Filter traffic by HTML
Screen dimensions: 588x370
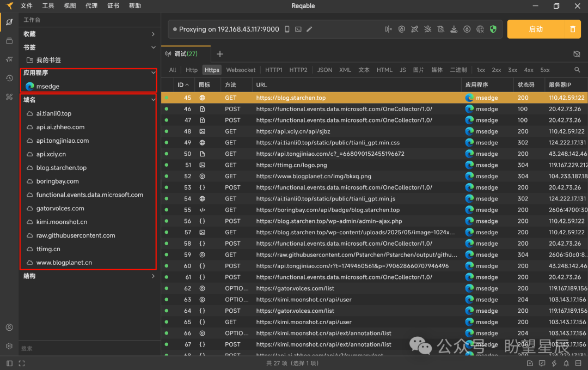click(384, 70)
